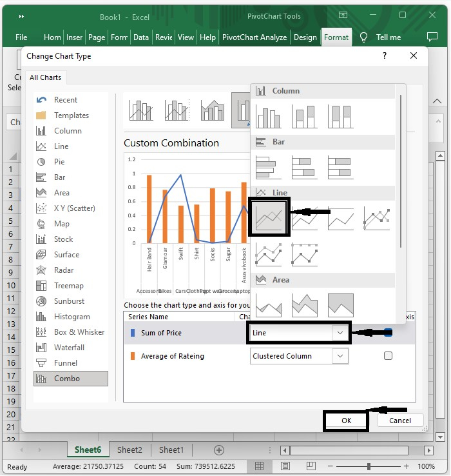Viewport: 451px width, 476px height.
Task: Select Box & Whisker chart category
Action: (70, 332)
